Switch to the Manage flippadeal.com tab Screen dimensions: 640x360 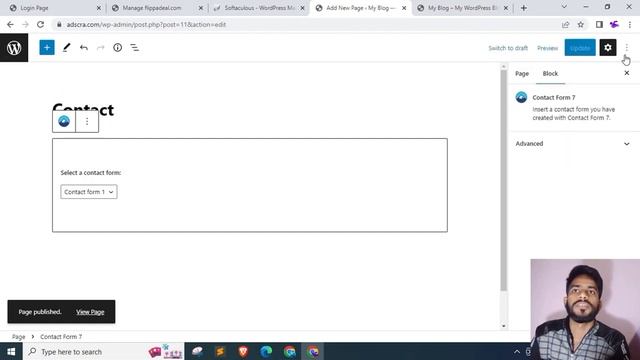[x=157, y=8]
